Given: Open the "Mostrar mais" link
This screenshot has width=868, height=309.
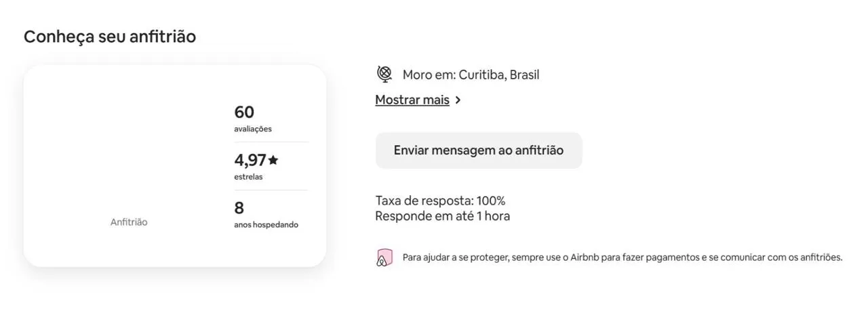Looking at the screenshot, I should pyautogui.click(x=412, y=100).
